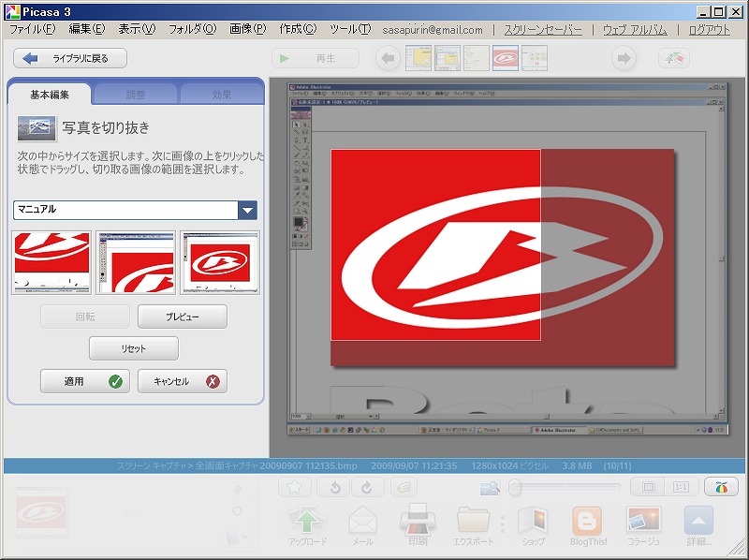Select the second filmstrip thumbnail
This screenshot has width=749, height=560.
(x=448, y=58)
